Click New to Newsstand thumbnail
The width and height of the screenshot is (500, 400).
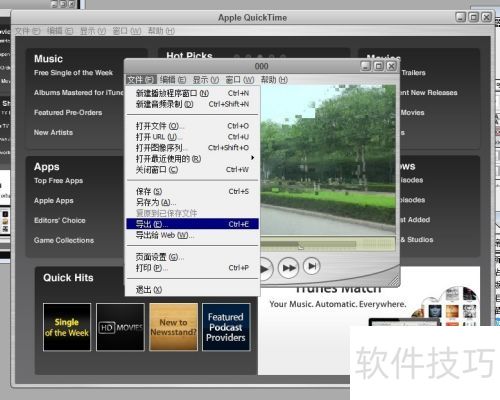point(173,327)
